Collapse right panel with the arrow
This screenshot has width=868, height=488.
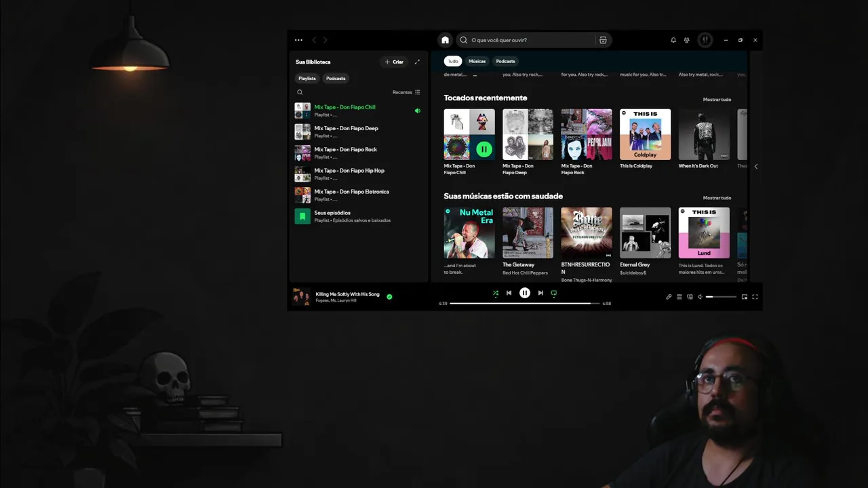click(755, 166)
